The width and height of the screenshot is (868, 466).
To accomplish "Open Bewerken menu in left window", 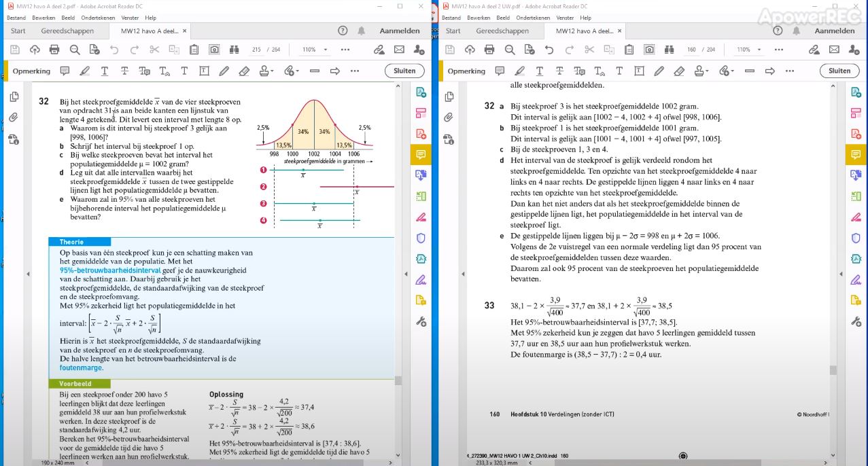I will point(44,18).
